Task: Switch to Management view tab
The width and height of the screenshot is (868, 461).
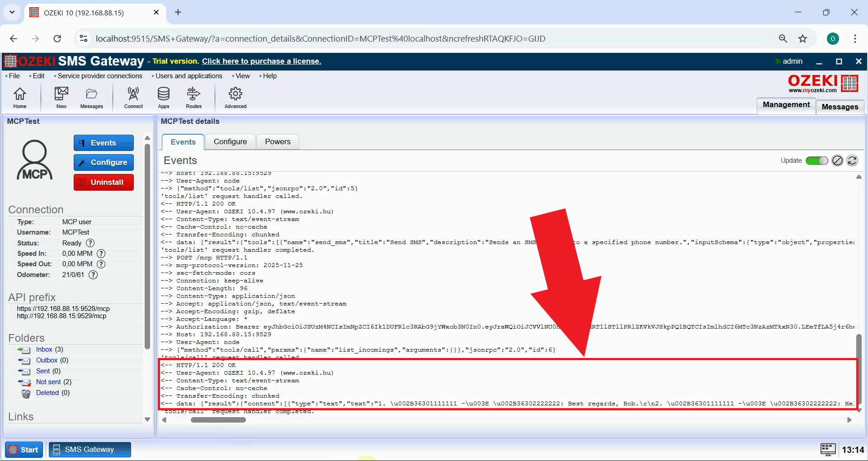Action: point(786,105)
